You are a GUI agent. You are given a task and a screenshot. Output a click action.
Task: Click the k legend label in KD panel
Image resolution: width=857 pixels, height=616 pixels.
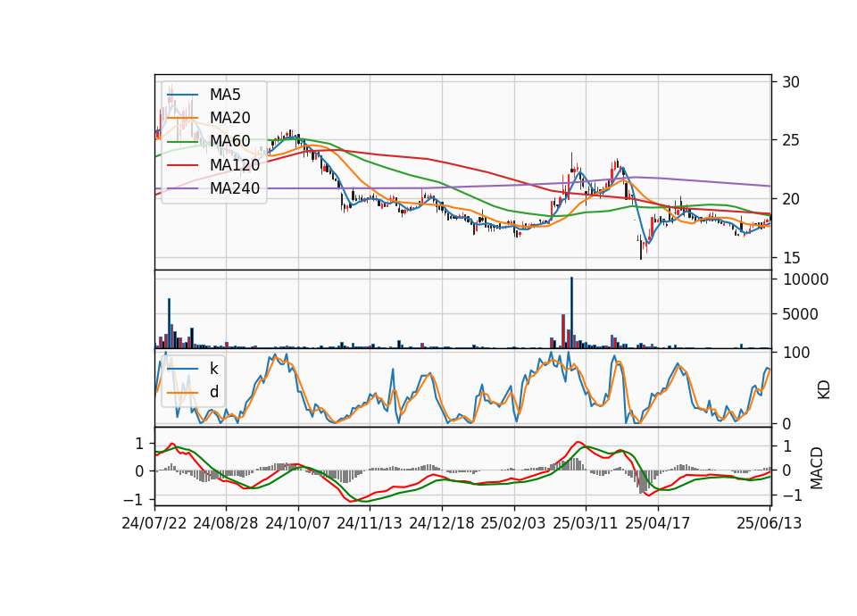tap(213, 369)
